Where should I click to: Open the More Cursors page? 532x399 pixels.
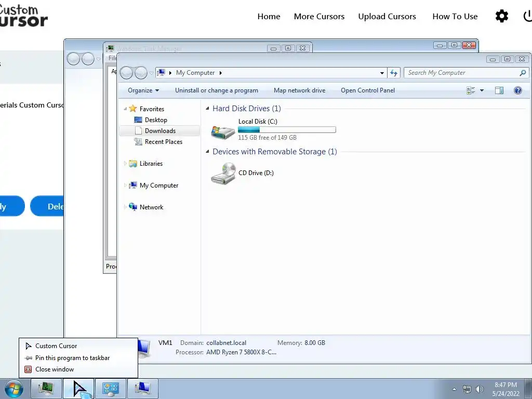click(x=319, y=16)
